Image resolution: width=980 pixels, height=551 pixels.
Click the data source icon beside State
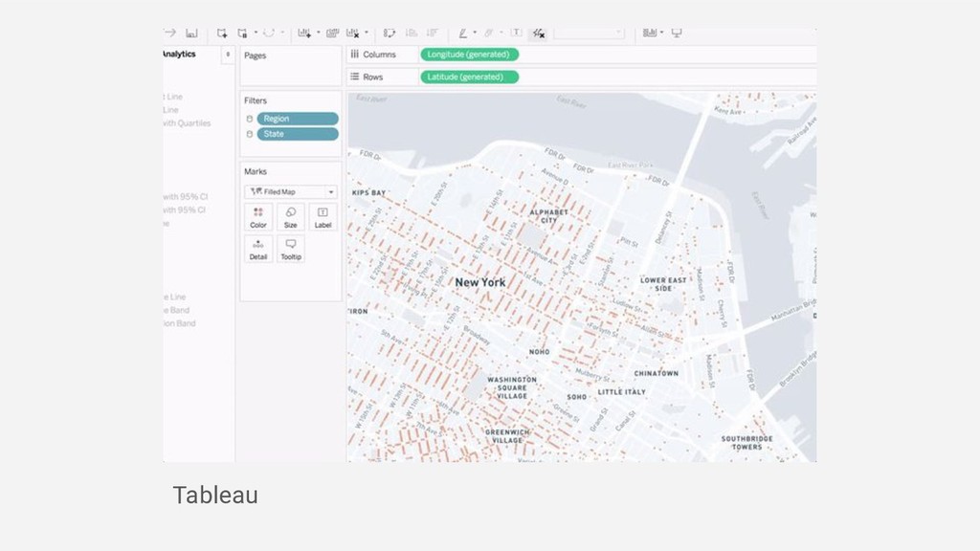250,134
